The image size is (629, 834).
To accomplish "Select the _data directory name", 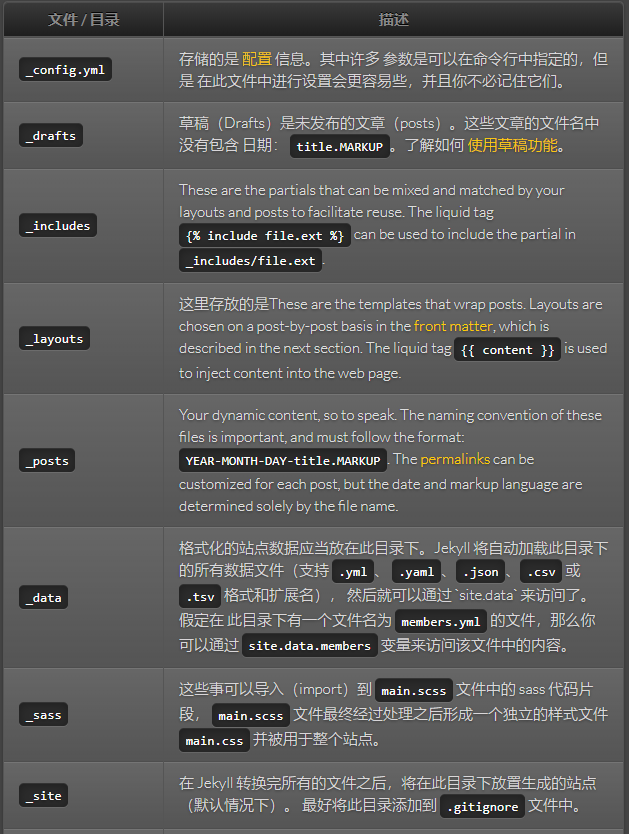I will coord(43,597).
